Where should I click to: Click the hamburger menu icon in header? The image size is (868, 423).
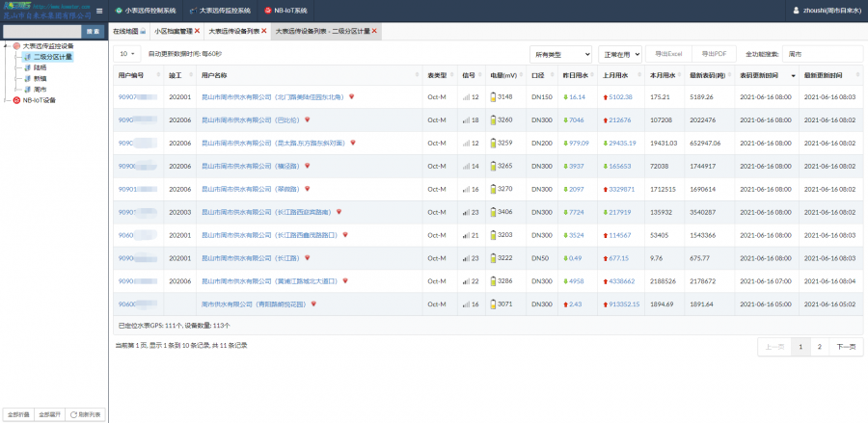pyautogui.click(x=100, y=10)
